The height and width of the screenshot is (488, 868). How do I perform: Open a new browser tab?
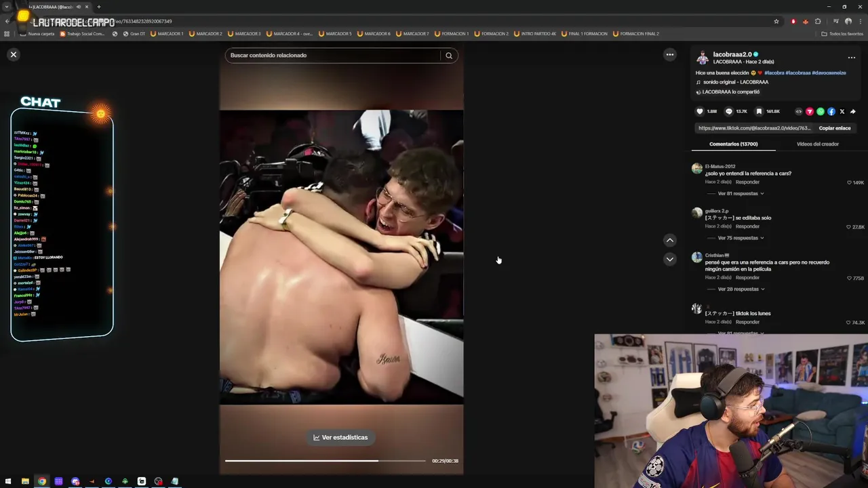(x=99, y=7)
